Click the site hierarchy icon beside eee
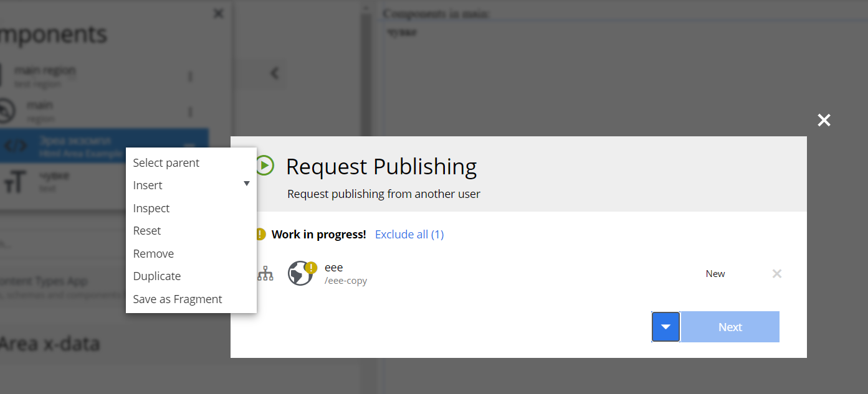The image size is (868, 394). (265, 273)
